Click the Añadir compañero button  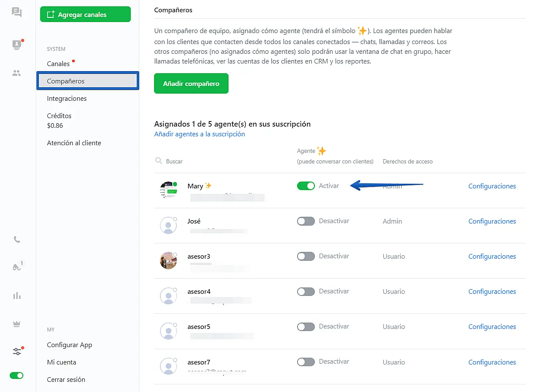pyautogui.click(x=191, y=83)
